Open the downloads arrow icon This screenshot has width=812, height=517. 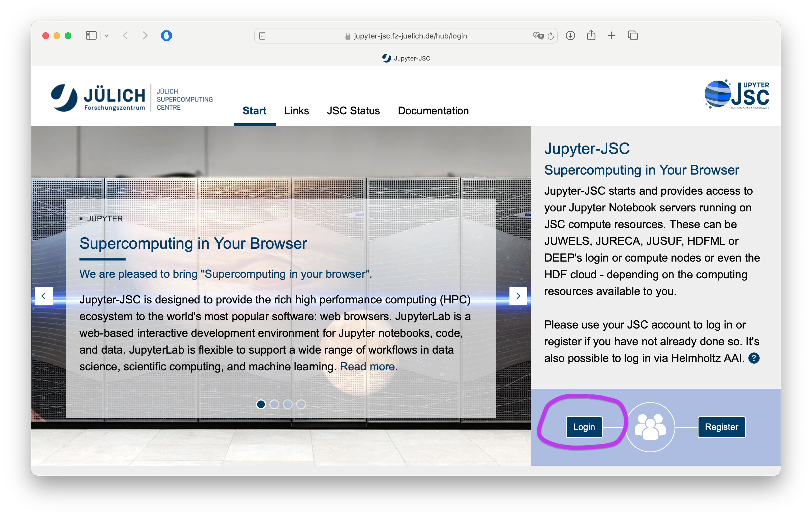[570, 35]
